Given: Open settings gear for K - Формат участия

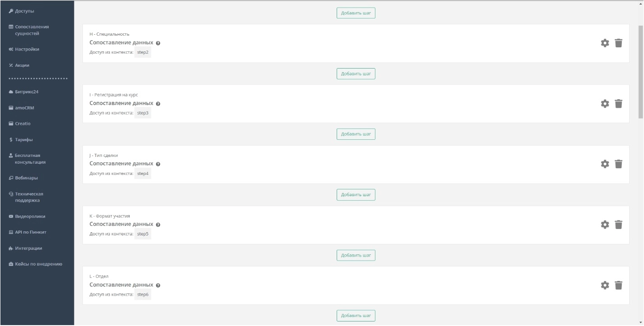Looking at the screenshot, I should point(605,225).
